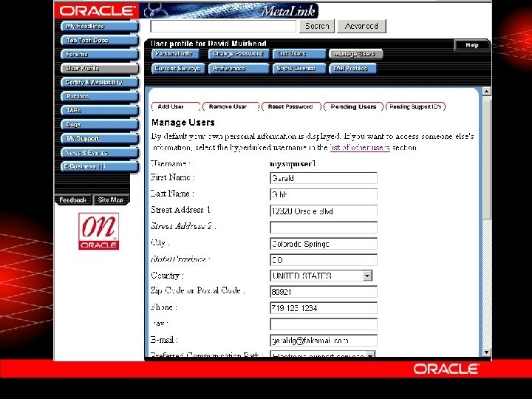Click the Phone field
The image size is (532, 399).
pyautogui.click(x=324, y=308)
